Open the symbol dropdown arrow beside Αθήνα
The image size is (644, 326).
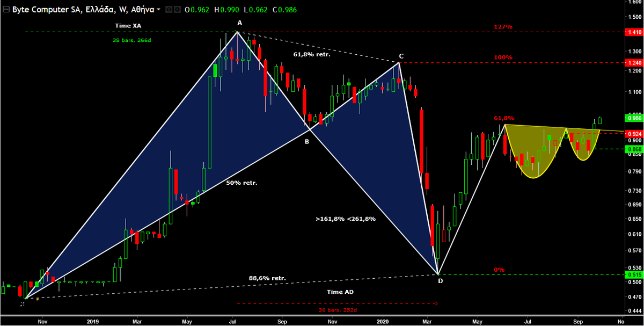point(159,10)
